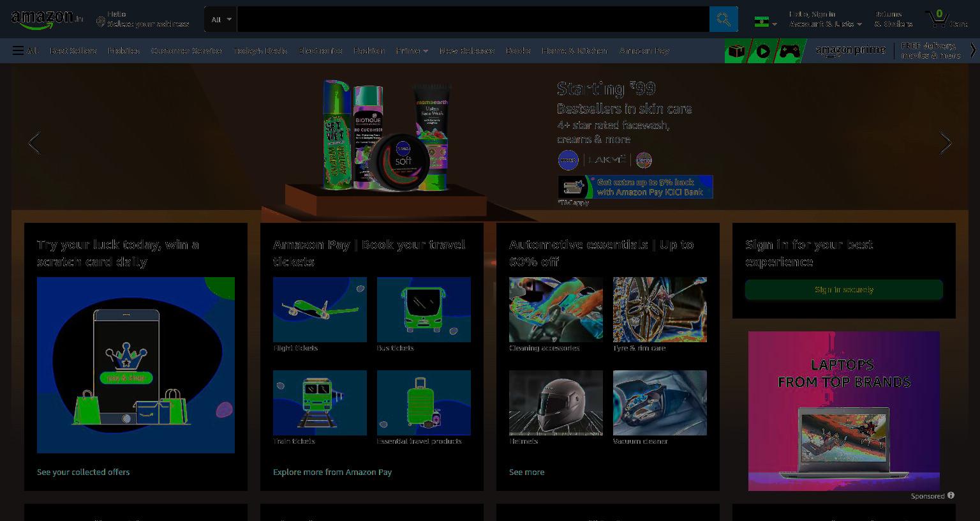Open Home & Kitchen in nav bar
980x521 pixels.
click(574, 50)
